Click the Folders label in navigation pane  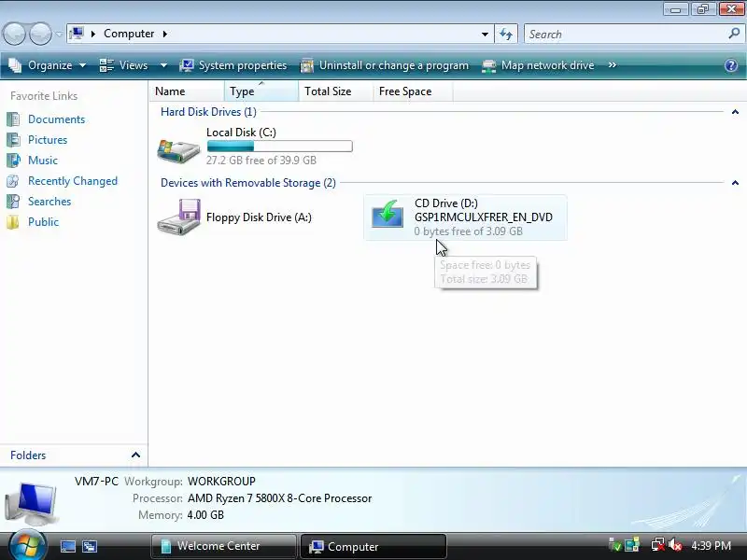click(x=28, y=455)
